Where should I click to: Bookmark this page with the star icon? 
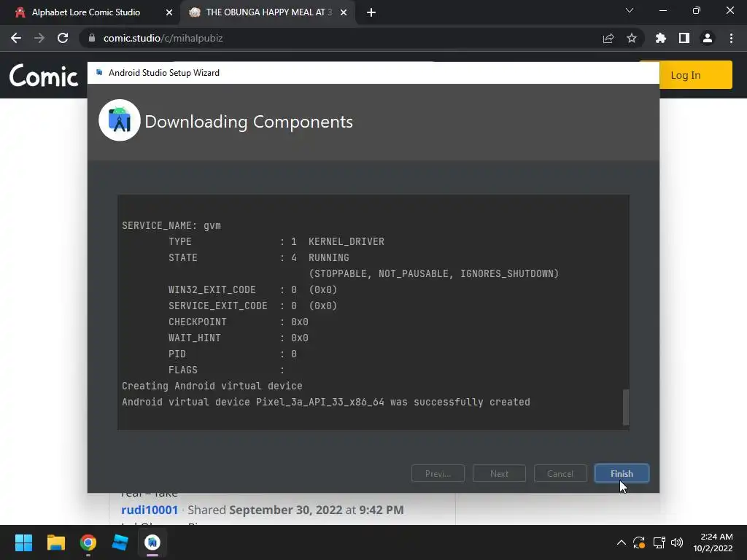click(632, 38)
